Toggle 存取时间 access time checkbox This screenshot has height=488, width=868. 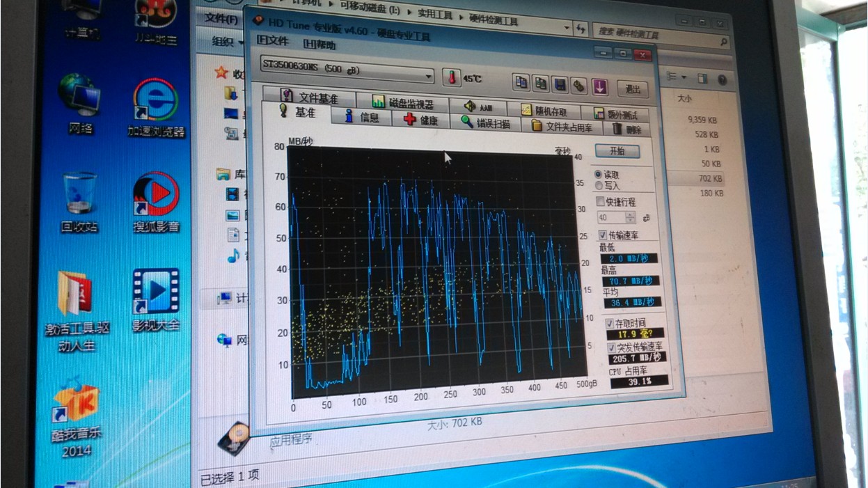click(x=610, y=324)
